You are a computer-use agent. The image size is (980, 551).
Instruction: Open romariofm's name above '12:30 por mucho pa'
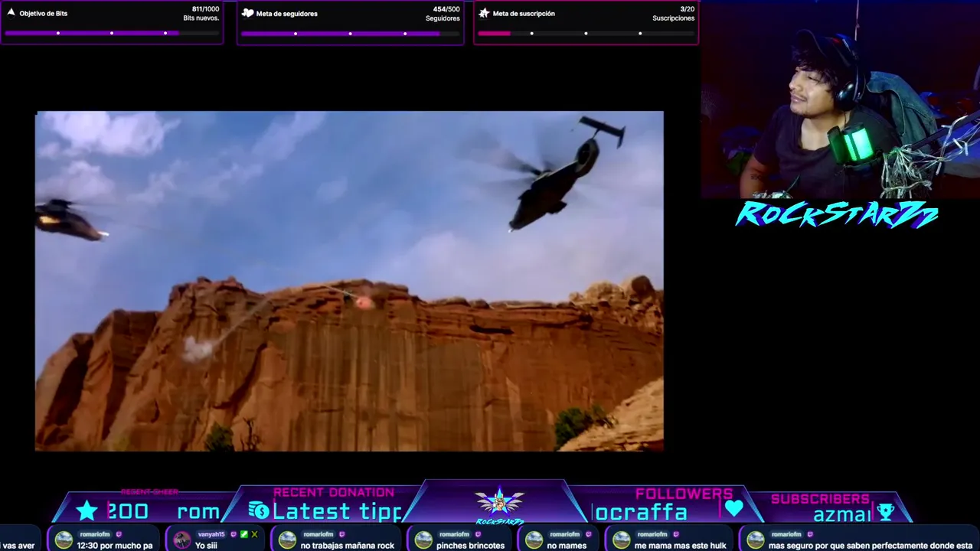95,534
